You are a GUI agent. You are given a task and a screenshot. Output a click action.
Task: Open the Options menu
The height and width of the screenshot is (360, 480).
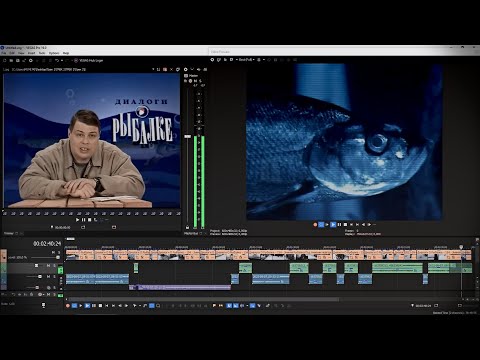point(54,53)
